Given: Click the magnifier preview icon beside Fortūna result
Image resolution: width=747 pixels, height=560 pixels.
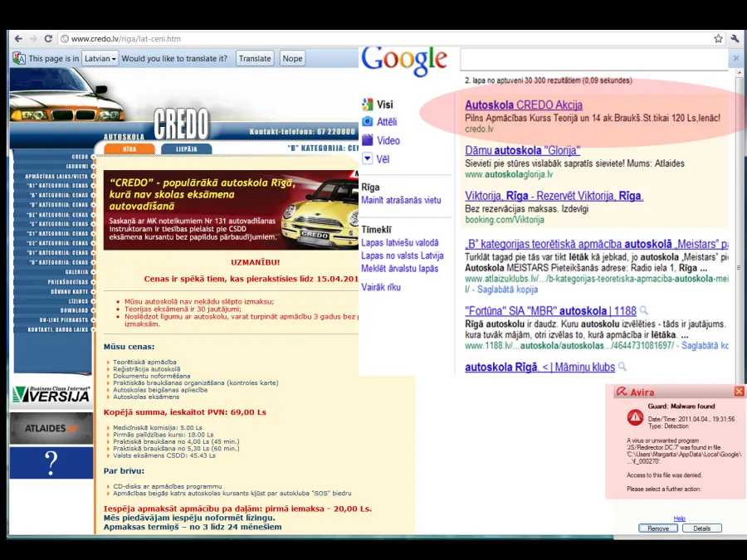Looking at the screenshot, I should [x=643, y=311].
